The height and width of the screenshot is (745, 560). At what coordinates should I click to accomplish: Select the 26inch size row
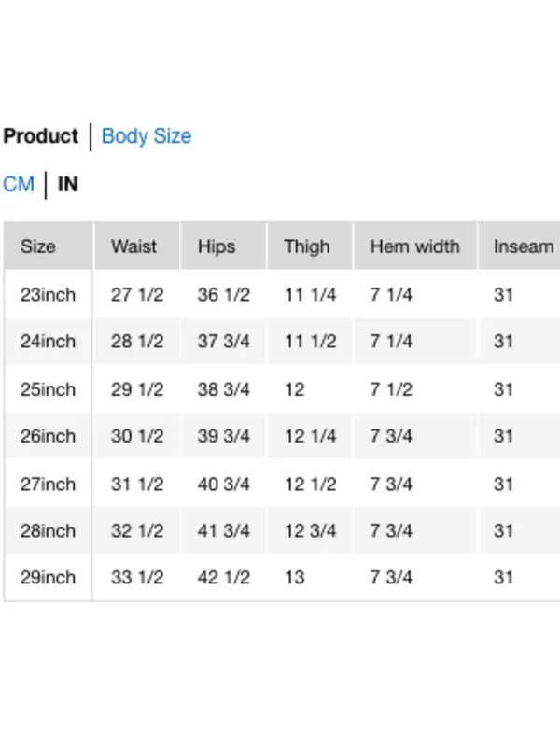[282, 436]
